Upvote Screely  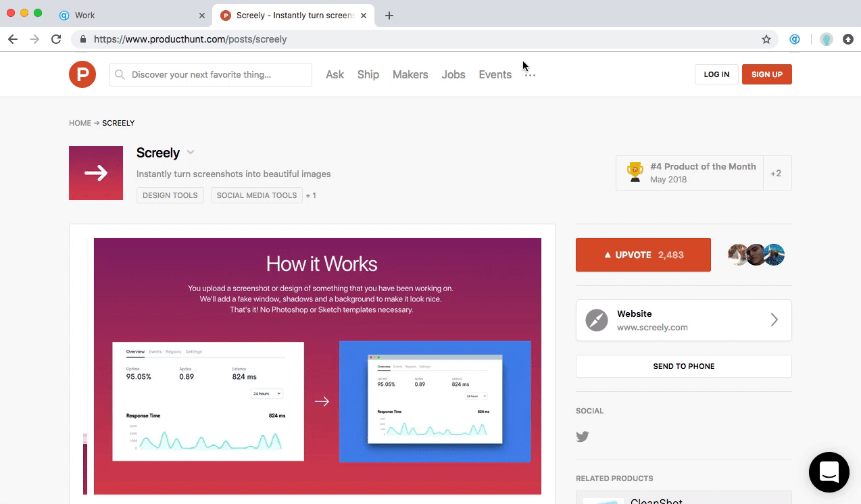(x=643, y=255)
